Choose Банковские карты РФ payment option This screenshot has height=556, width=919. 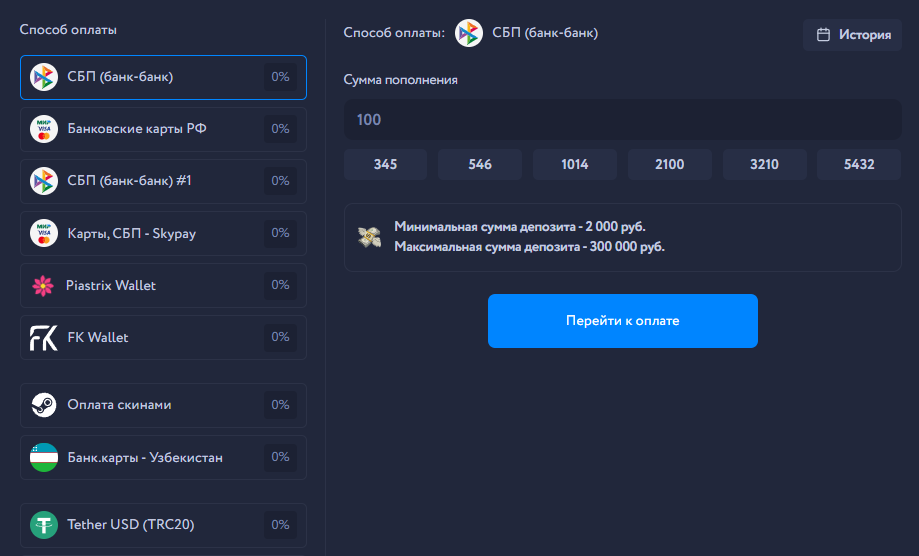pyautogui.click(x=164, y=129)
